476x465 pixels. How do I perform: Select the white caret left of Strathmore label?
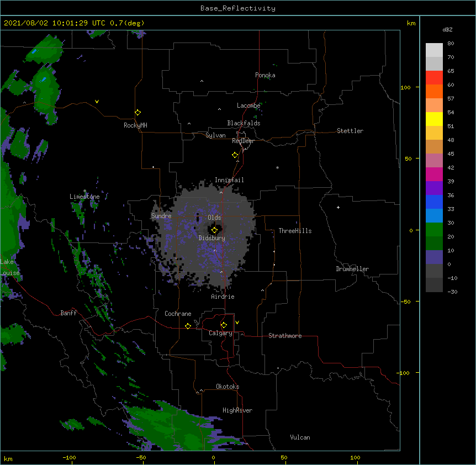tap(242, 334)
